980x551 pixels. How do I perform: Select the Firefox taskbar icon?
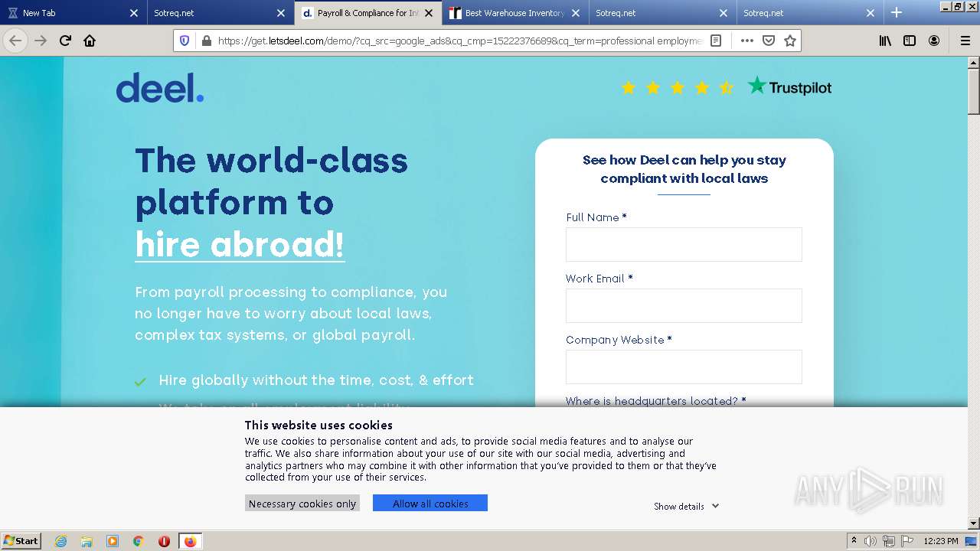point(190,541)
